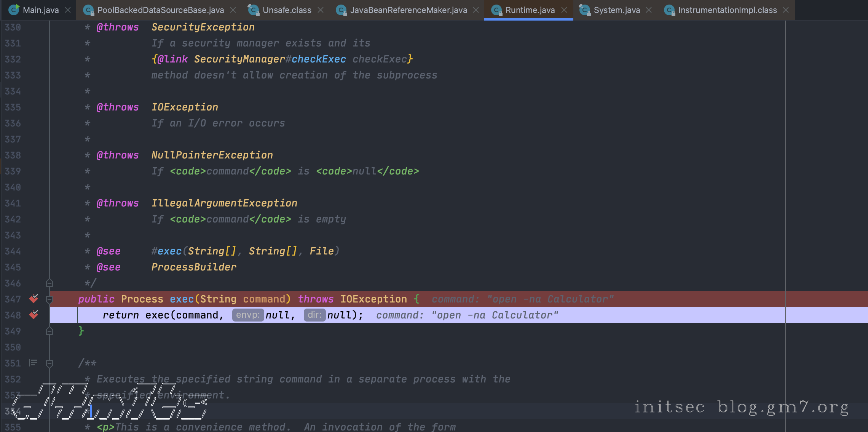Click fold end marker at line 349

[49, 331]
